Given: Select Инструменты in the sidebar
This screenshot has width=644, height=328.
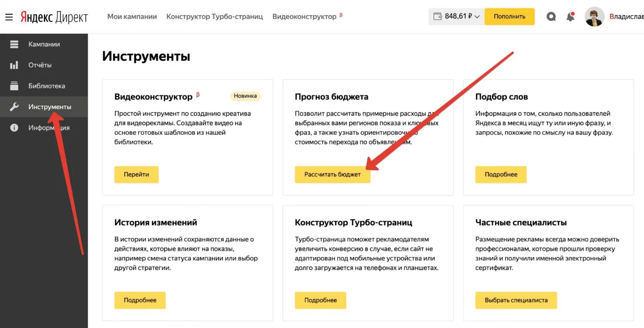Looking at the screenshot, I should pyautogui.click(x=44, y=107).
